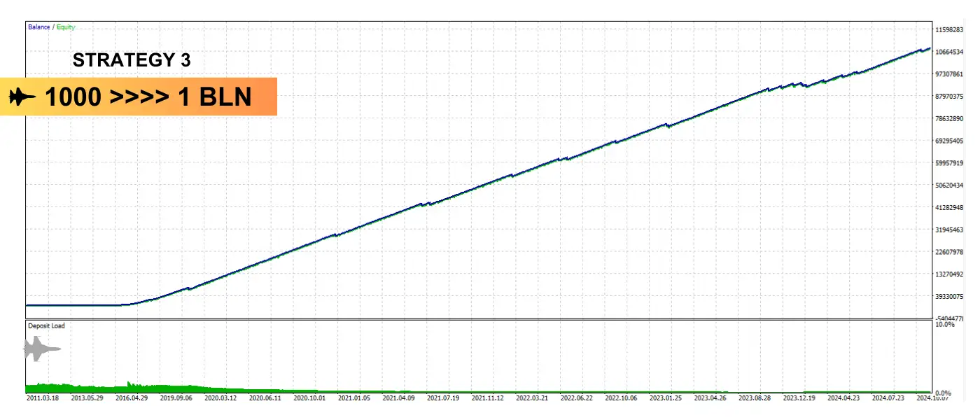Click the 11598283 value on the price scale

(950, 29)
